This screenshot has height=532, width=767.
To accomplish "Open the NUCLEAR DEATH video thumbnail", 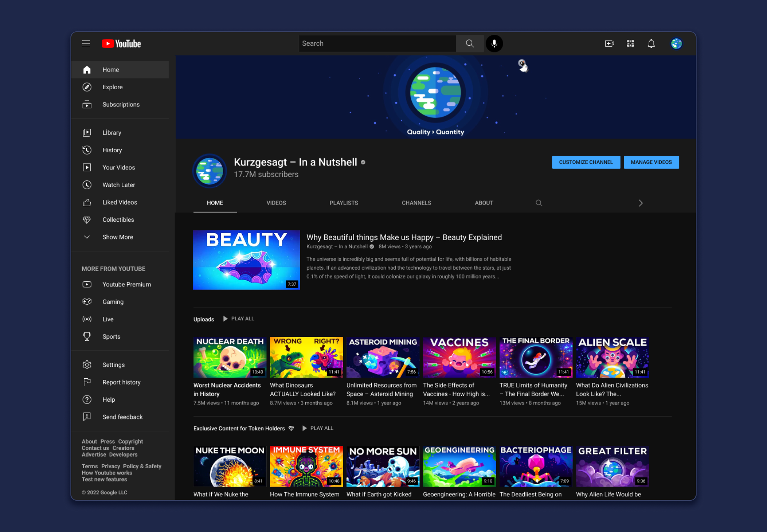I will point(230,357).
